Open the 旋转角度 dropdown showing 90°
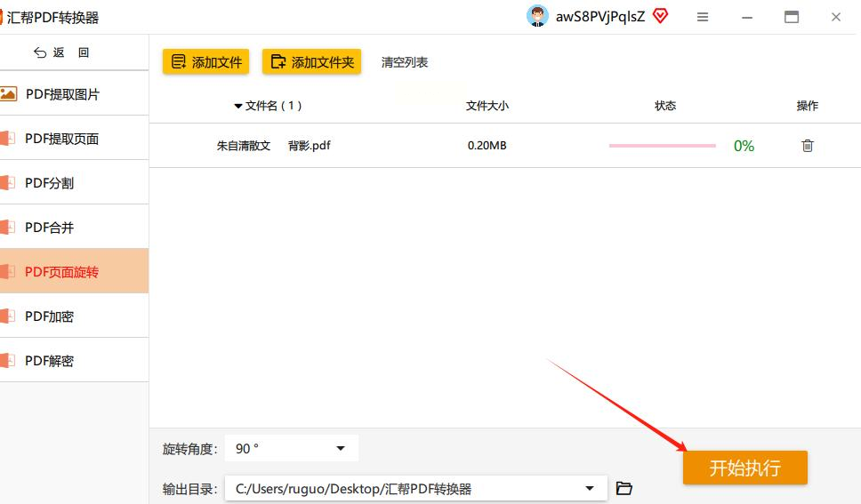Screen dimensions: 861x504 (292, 449)
